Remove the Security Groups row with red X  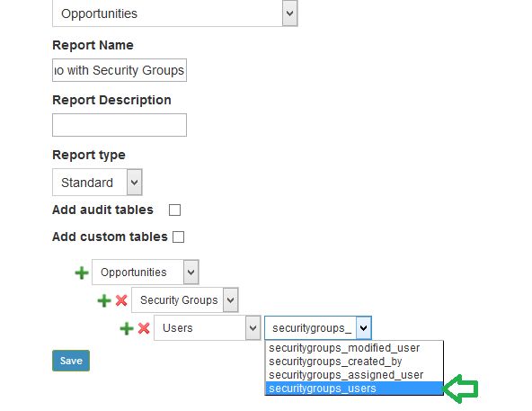[121, 300]
